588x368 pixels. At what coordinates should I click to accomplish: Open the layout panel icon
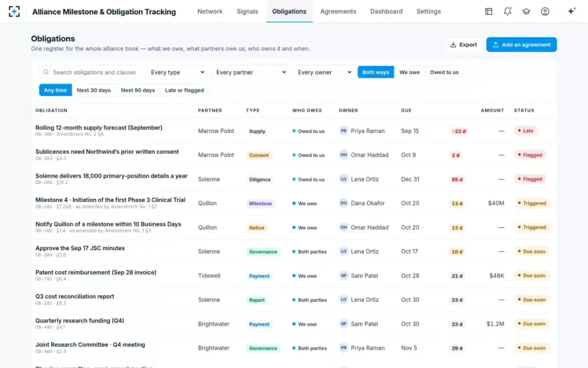(x=489, y=11)
